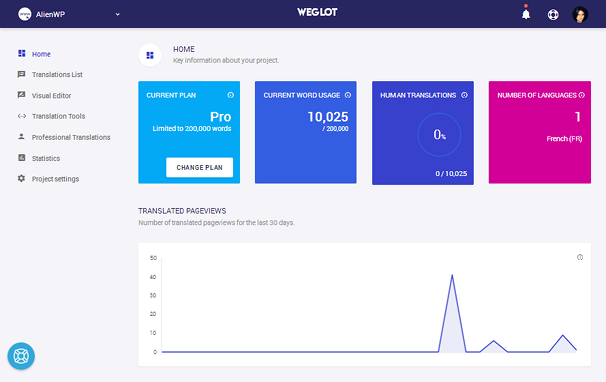Click info icon on Current Plan card

tap(231, 95)
